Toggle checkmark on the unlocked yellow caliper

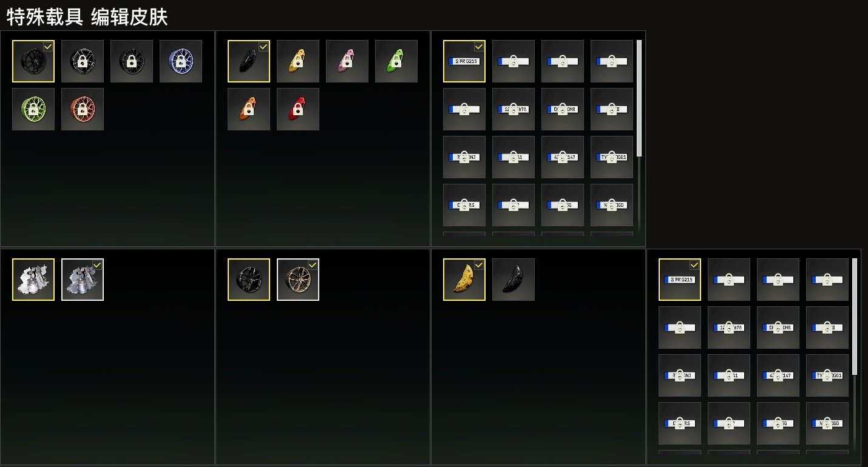tap(480, 264)
